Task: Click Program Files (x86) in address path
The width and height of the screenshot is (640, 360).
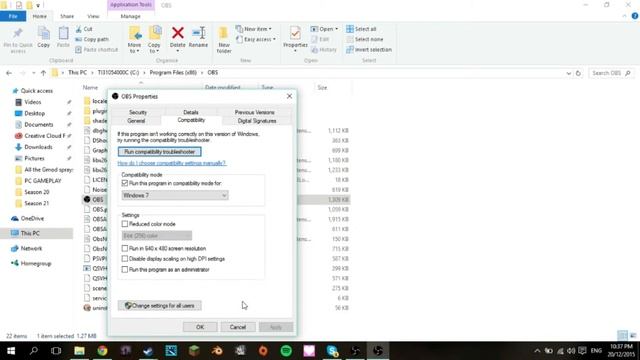Action: [x=173, y=73]
